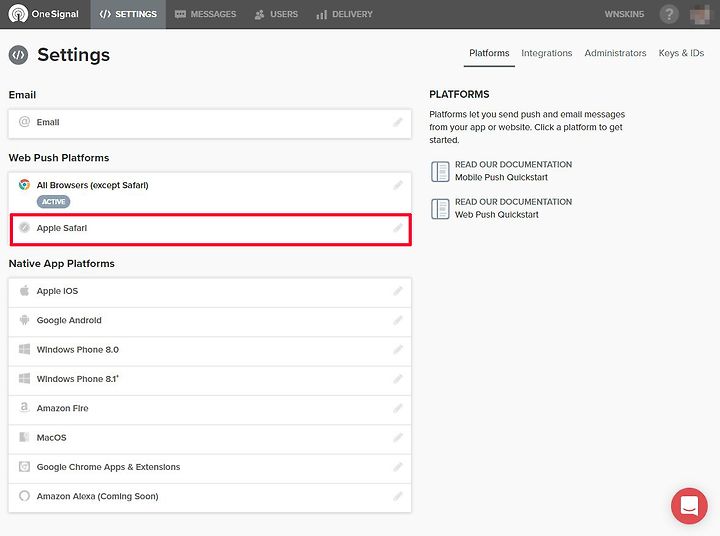Click the WNSKINS app name
The width and height of the screenshot is (720, 536).
pyautogui.click(x=624, y=14)
